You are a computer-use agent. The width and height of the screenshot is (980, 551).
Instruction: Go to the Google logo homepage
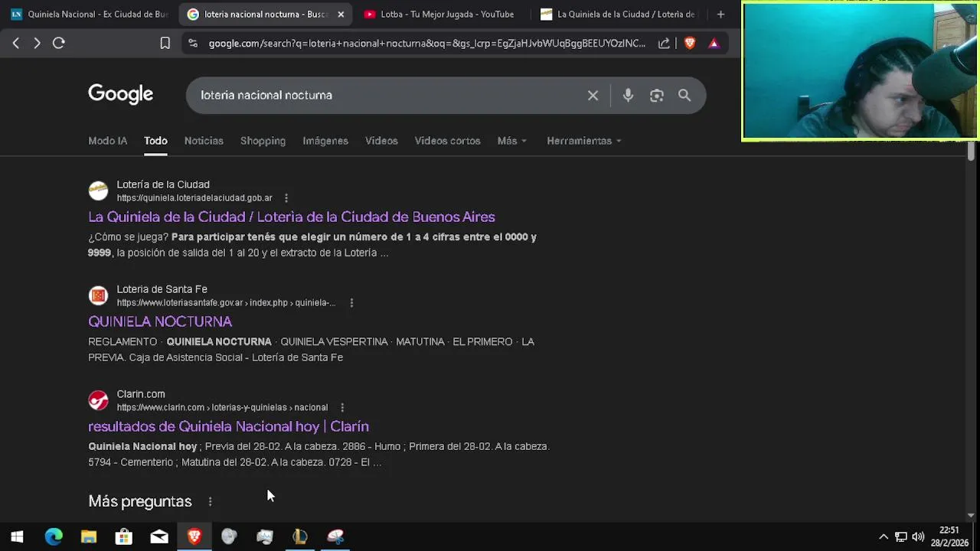(121, 95)
